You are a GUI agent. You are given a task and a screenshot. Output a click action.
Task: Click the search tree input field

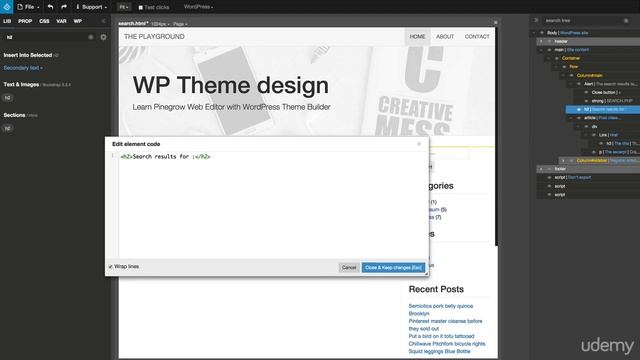coord(583,20)
